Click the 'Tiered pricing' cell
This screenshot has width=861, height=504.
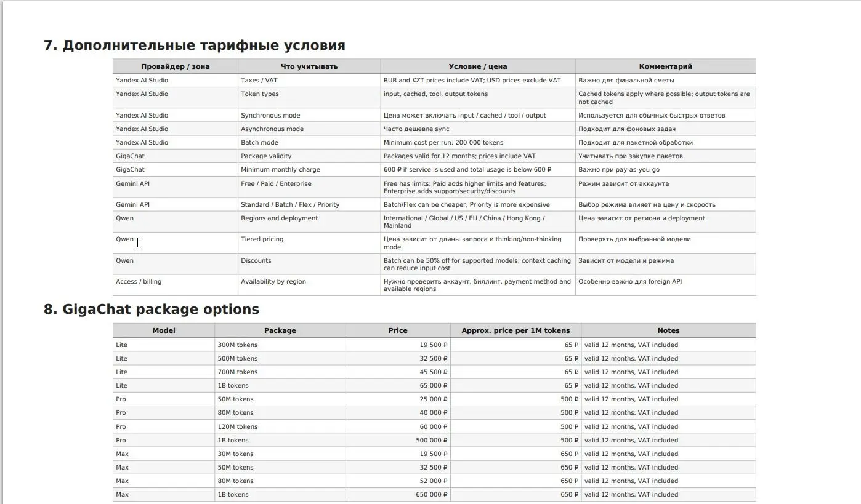pyautogui.click(x=309, y=243)
